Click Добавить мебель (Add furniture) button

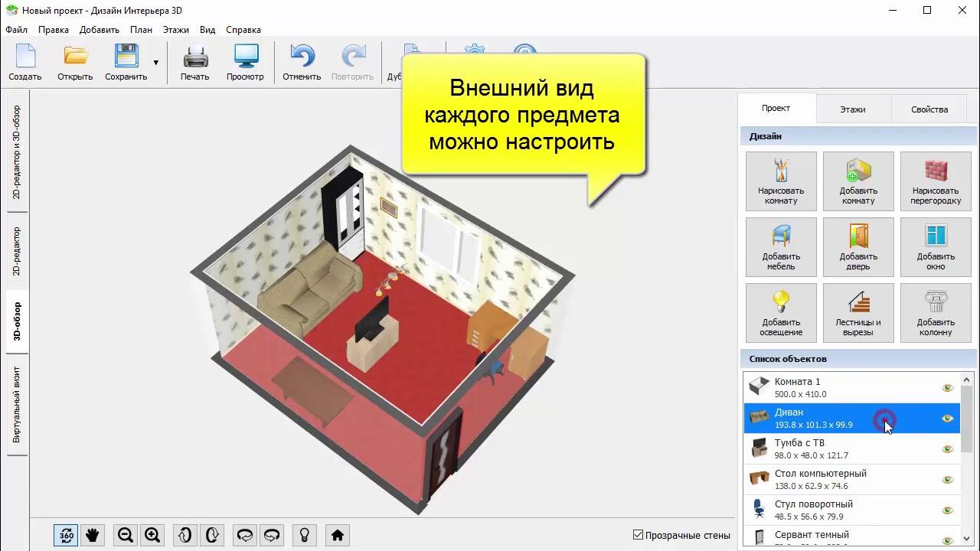(781, 247)
